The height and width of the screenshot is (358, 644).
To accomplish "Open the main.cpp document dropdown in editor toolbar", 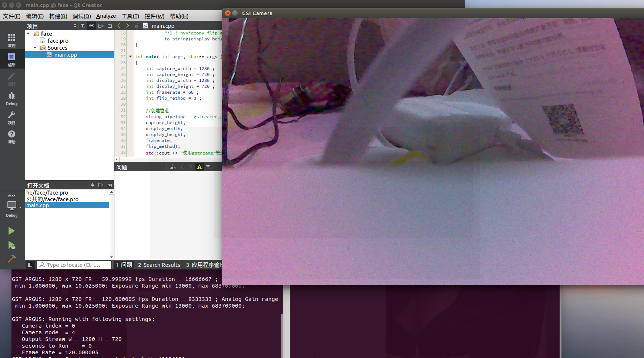I will tap(163, 26).
